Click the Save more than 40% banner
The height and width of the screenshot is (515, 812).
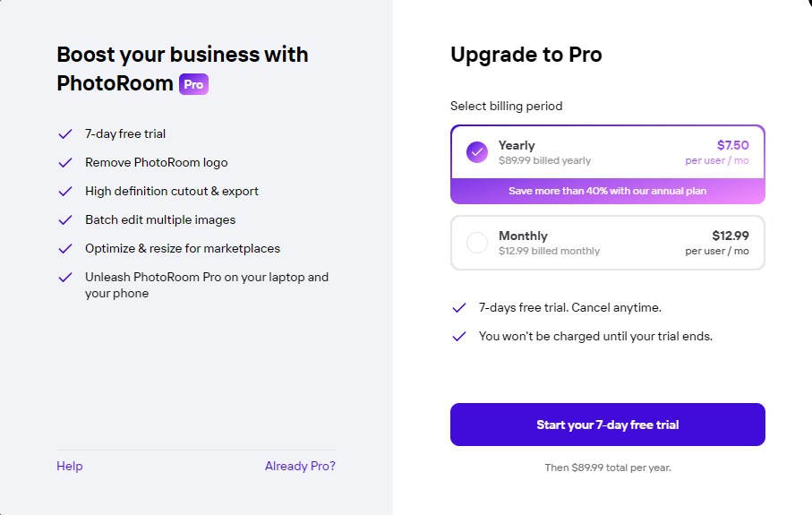607,191
